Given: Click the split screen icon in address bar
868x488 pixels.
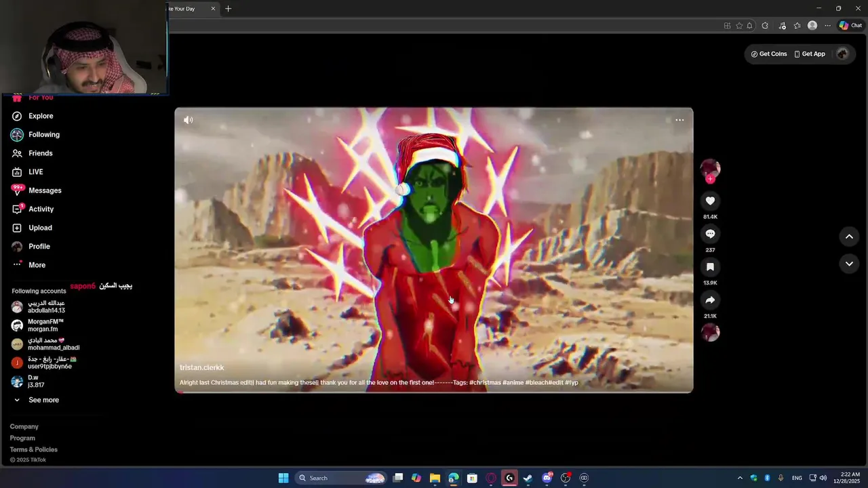Looking at the screenshot, I should coord(728,26).
